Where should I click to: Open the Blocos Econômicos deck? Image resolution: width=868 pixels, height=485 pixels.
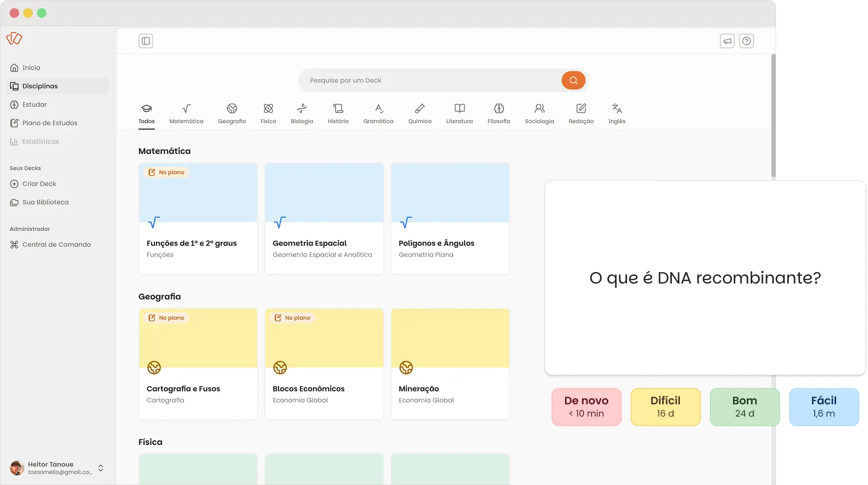(x=324, y=364)
